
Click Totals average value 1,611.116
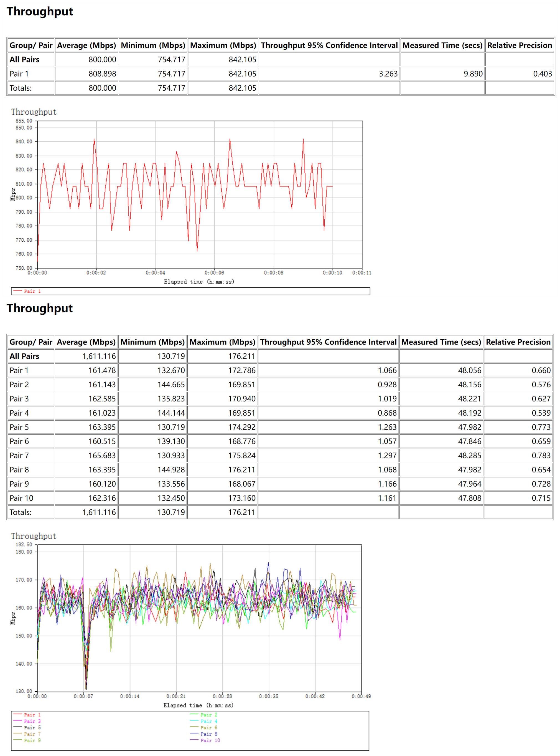point(99,512)
